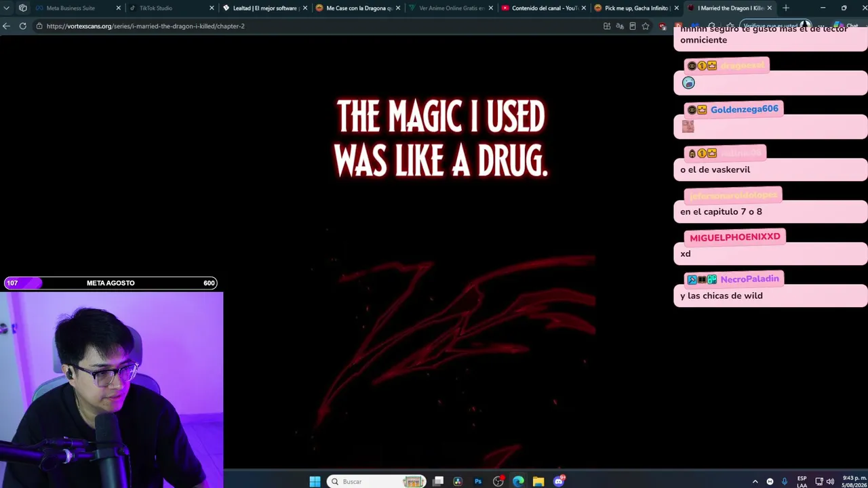Click the webcam overlay of the streamer

click(x=111, y=390)
